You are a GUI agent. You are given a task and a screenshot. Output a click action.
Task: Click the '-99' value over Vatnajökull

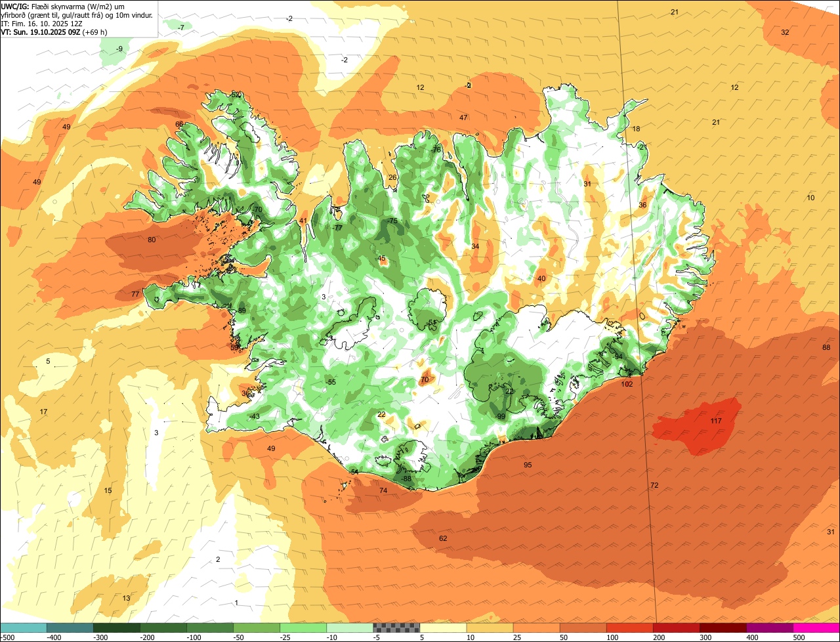click(500, 416)
